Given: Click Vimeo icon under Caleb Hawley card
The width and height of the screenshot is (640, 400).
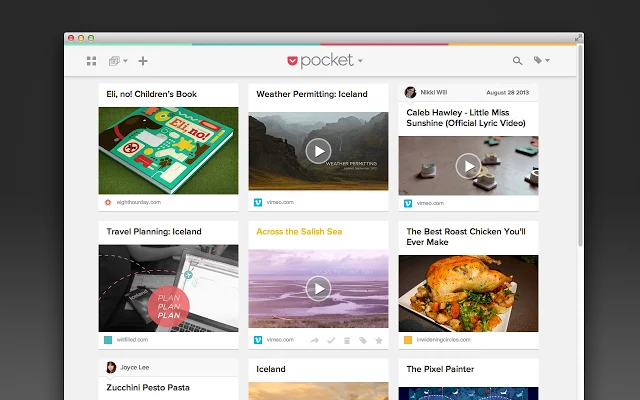Looking at the screenshot, I should tap(408, 203).
